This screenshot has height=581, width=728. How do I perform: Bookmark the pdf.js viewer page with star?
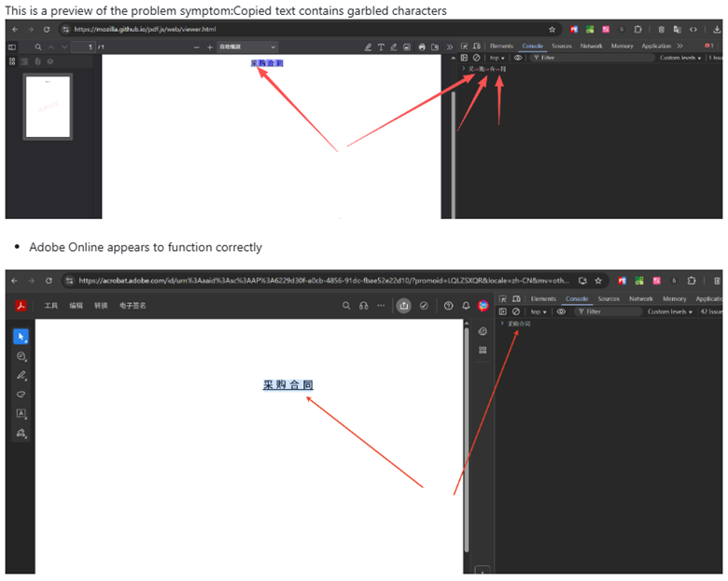(552, 29)
